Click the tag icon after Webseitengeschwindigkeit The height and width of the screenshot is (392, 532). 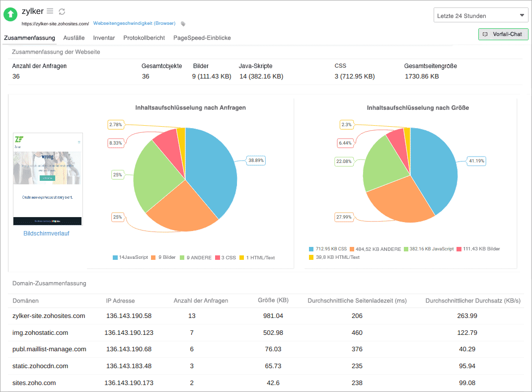pyautogui.click(x=183, y=23)
